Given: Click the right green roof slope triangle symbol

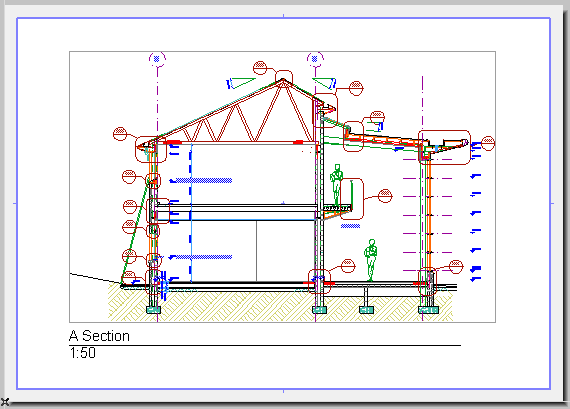Looking at the screenshot, I should click(x=325, y=83).
